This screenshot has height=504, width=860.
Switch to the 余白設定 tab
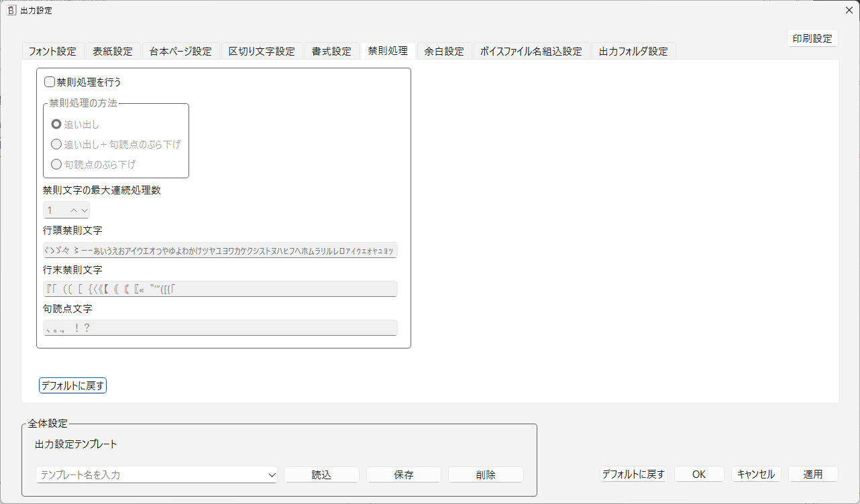point(444,50)
